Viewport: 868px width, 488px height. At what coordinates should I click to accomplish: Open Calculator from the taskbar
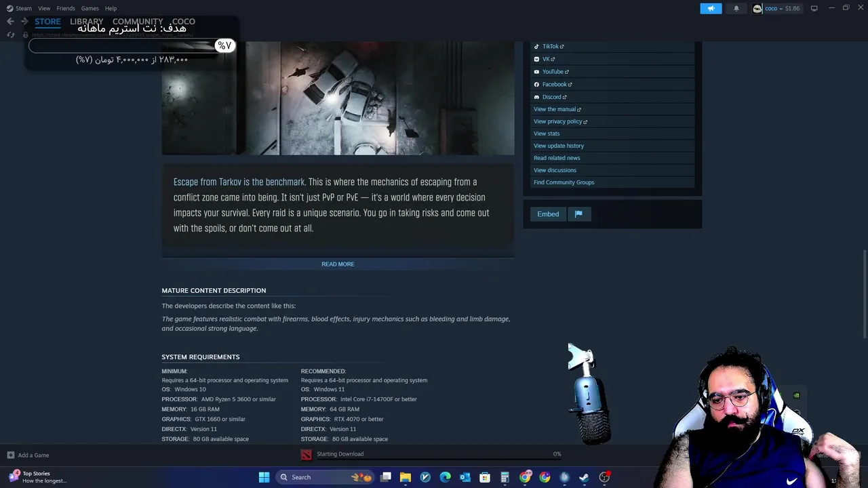pyautogui.click(x=505, y=477)
